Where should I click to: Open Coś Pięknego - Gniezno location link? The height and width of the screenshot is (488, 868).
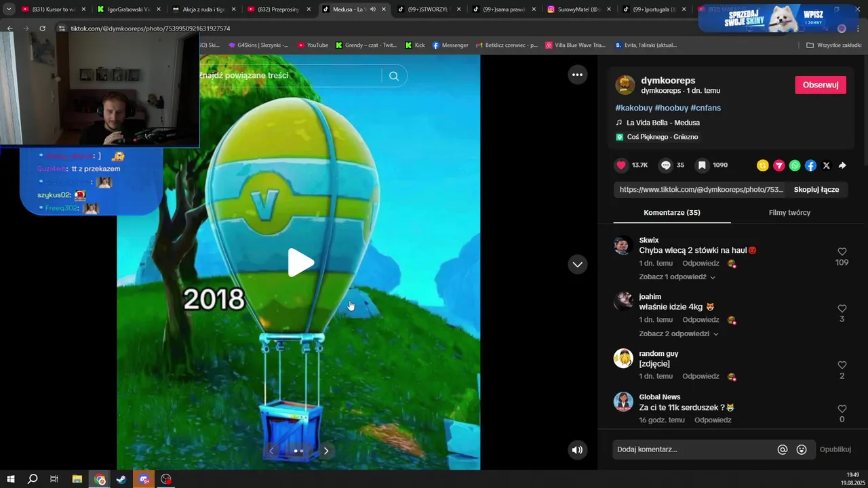point(662,137)
